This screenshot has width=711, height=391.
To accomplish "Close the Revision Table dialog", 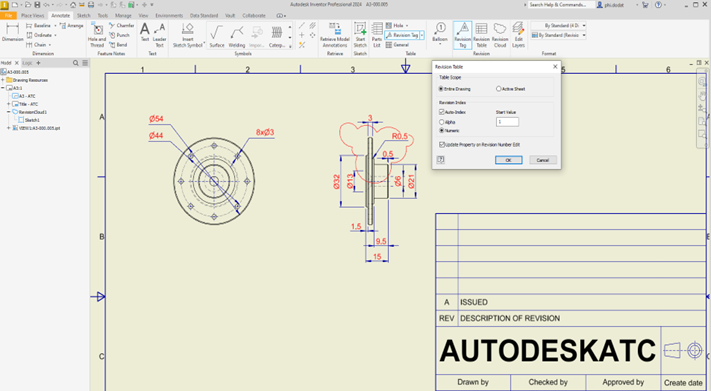I will [x=555, y=67].
